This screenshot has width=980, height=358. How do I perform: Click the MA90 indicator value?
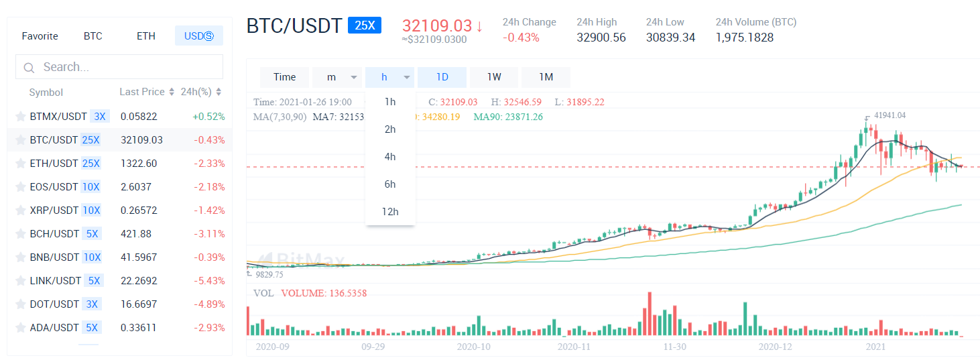click(x=508, y=117)
